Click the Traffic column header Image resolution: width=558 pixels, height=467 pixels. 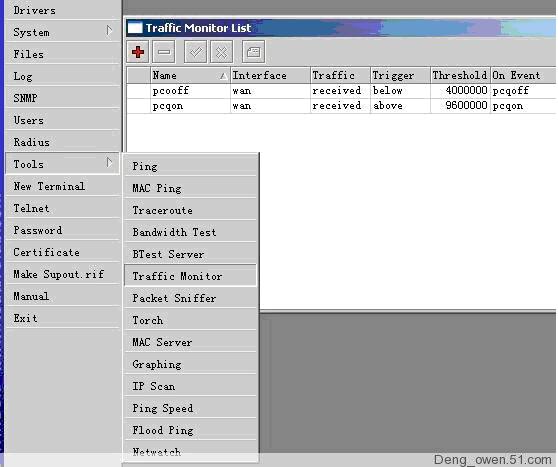340,75
